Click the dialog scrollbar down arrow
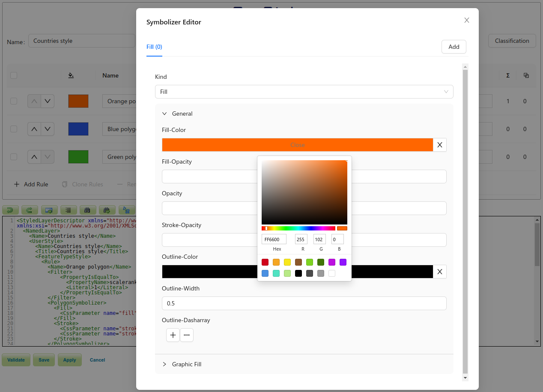The width and height of the screenshot is (543, 392). [465, 378]
